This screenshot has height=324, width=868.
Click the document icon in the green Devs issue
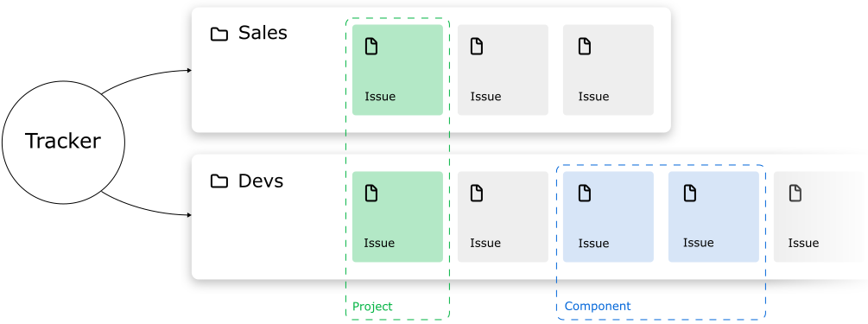tap(371, 194)
